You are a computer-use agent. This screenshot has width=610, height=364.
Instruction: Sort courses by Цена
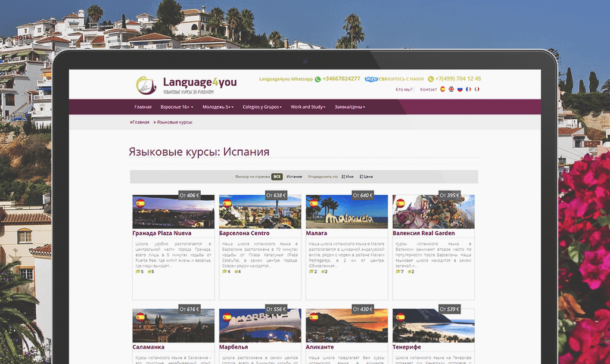(x=366, y=176)
